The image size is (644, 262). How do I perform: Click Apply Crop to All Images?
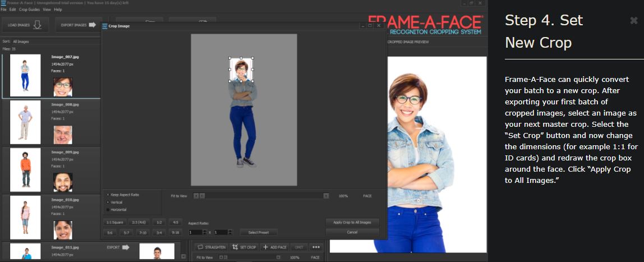352,222
